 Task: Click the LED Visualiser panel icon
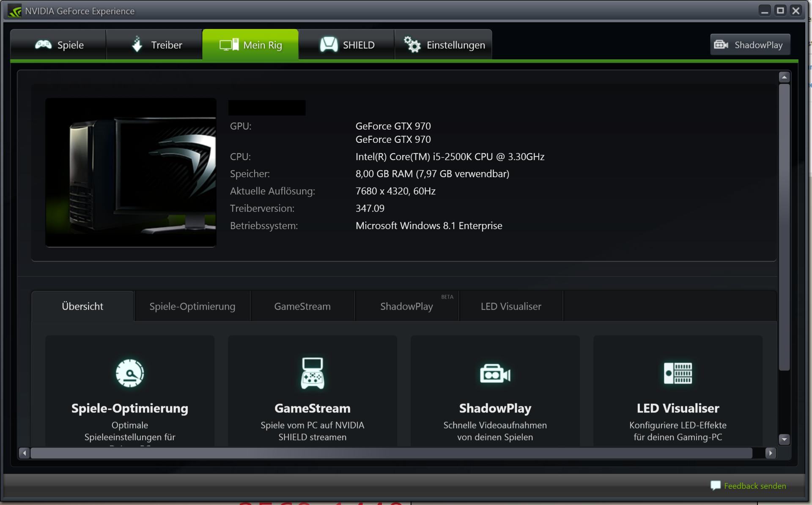(x=678, y=373)
